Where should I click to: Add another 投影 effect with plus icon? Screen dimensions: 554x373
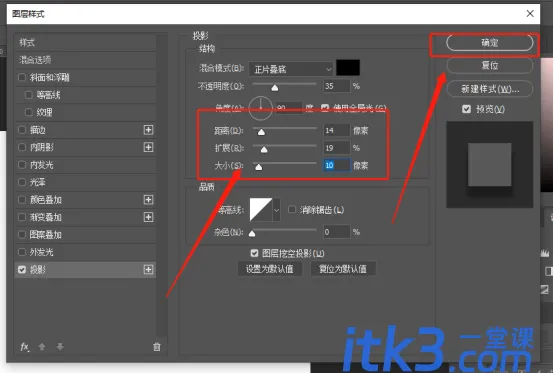coord(148,270)
